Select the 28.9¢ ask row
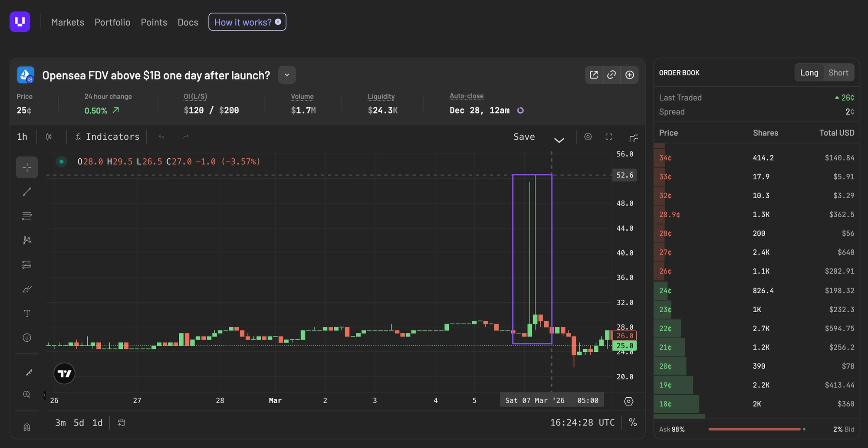The image size is (868, 448). pos(756,215)
